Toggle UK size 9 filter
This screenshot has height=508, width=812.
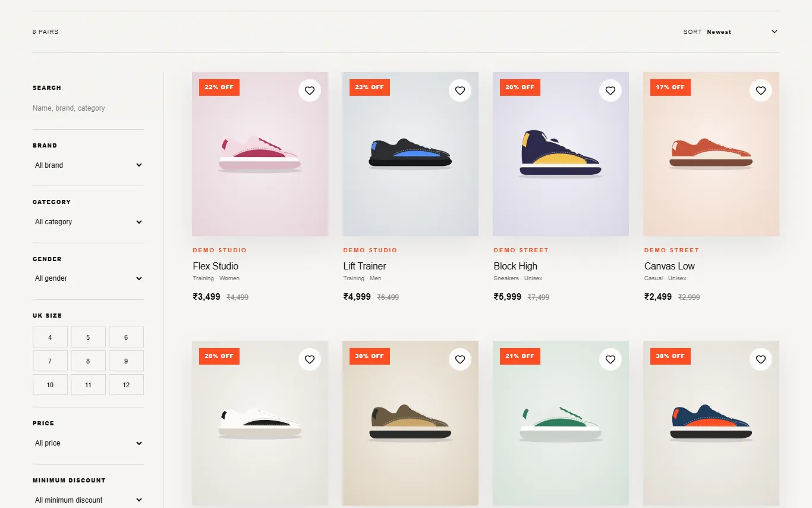126,361
